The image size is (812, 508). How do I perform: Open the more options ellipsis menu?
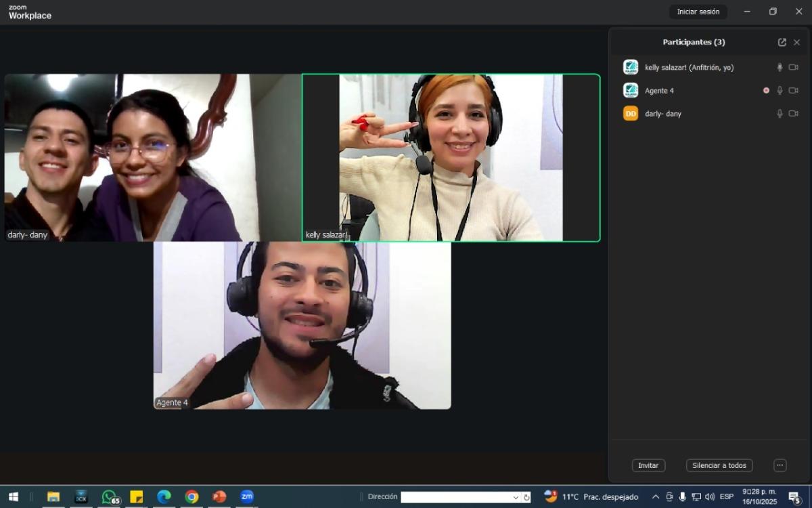(780, 465)
